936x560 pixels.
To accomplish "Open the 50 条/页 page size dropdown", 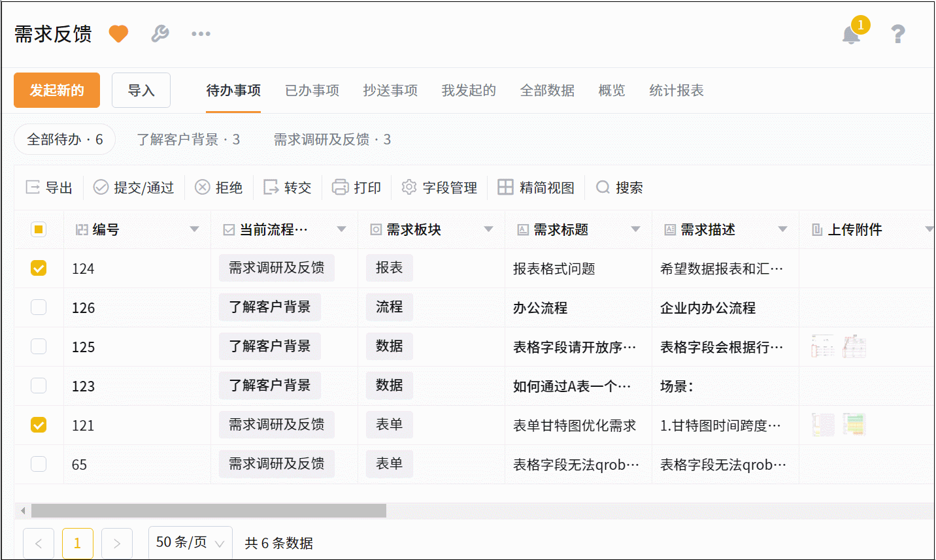I will pos(190,542).
